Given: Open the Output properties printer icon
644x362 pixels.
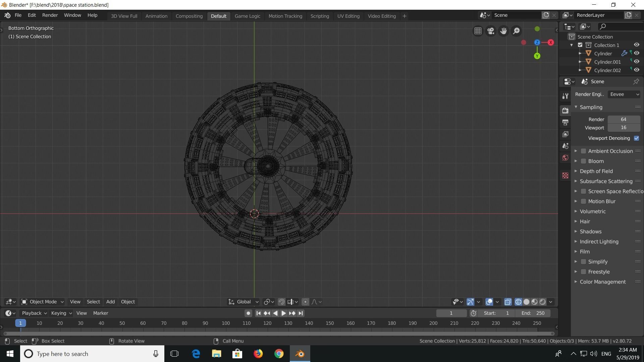Looking at the screenshot, I should 565,122.
